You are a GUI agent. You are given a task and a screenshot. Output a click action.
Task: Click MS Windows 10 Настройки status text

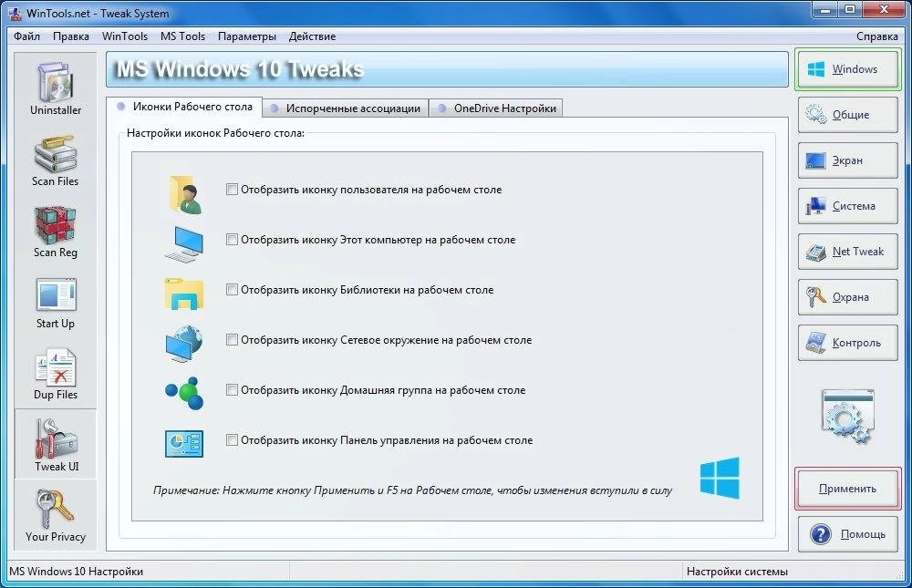click(x=77, y=571)
